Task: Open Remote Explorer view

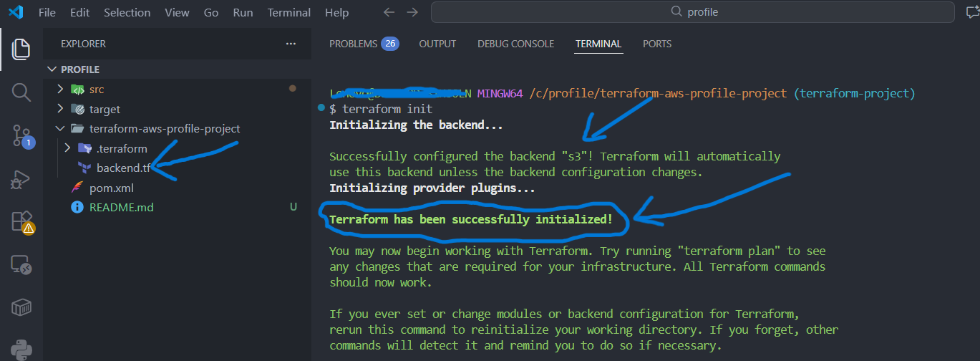Action: (x=21, y=265)
